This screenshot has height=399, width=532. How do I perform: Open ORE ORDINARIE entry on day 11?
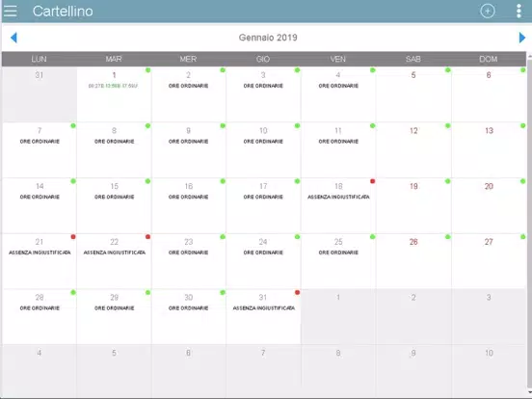click(338, 142)
